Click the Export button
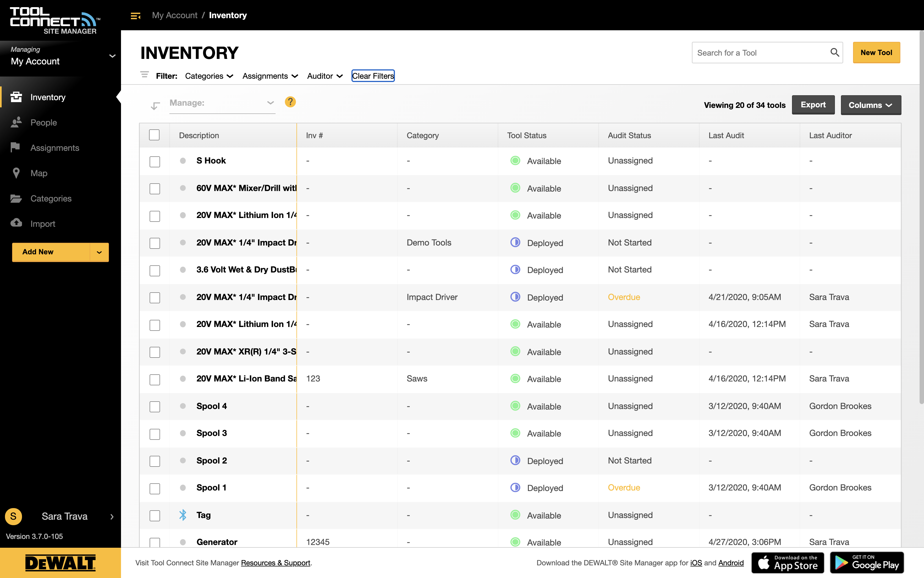This screenshot has width=924, height=578. click(x=813, y=105)
